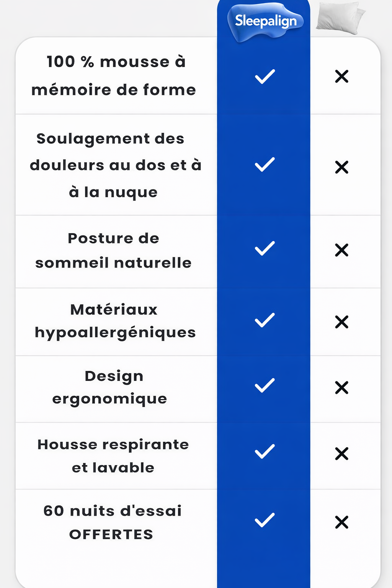The height and width of the screenshot is (588, 392).
Task: Click the checkmark for memory foam row
Action: click(265, 77)
